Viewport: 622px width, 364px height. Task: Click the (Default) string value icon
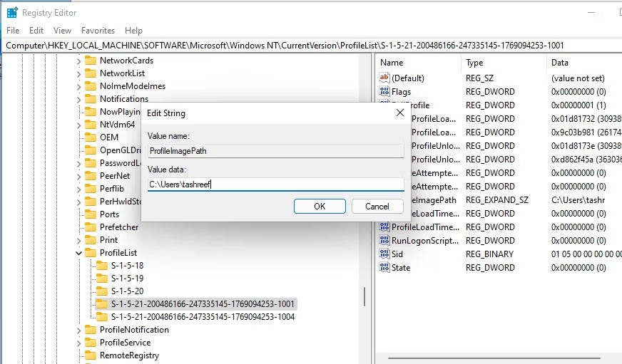[x=384, y=78]
